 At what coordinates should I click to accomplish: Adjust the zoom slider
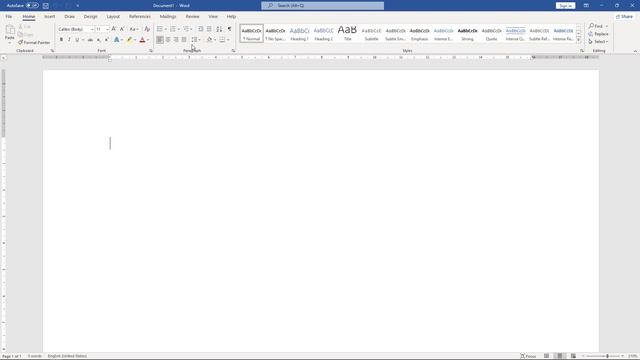point(607,356)
